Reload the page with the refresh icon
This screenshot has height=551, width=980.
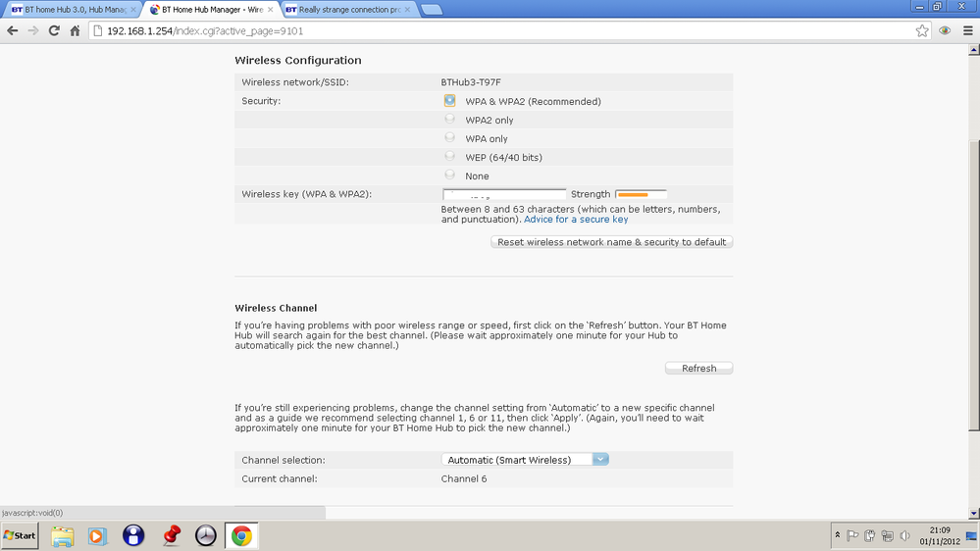click(54, 30)
